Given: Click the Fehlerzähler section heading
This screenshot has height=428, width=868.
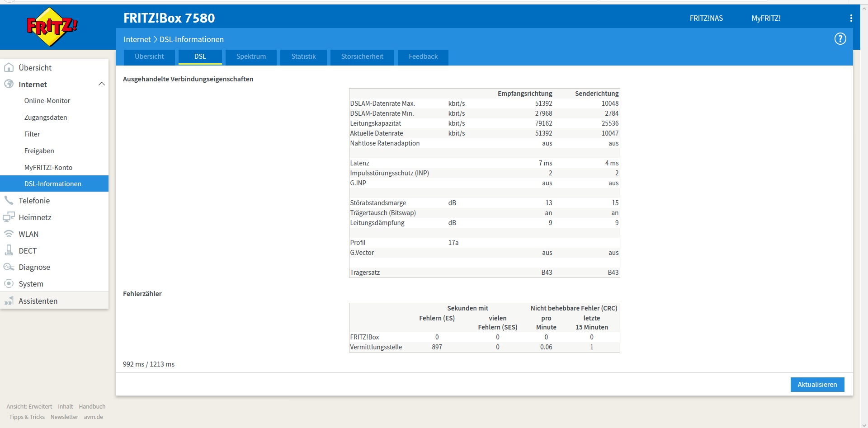Looking at the screenshot, I should pyautogui.click(x=142, y=294).
